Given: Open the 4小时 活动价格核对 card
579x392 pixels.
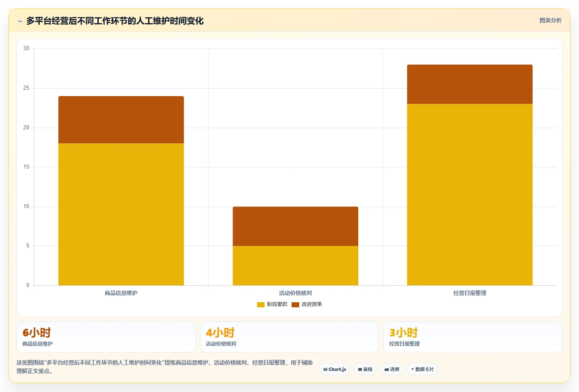Looking at the screenshot, I should pos(289,337).
